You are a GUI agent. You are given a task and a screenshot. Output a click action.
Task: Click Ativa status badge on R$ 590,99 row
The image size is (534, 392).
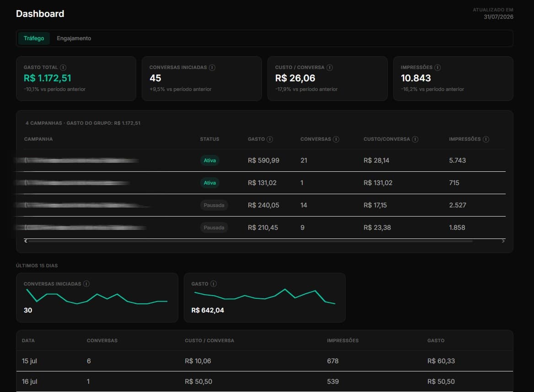click(209, 160)
